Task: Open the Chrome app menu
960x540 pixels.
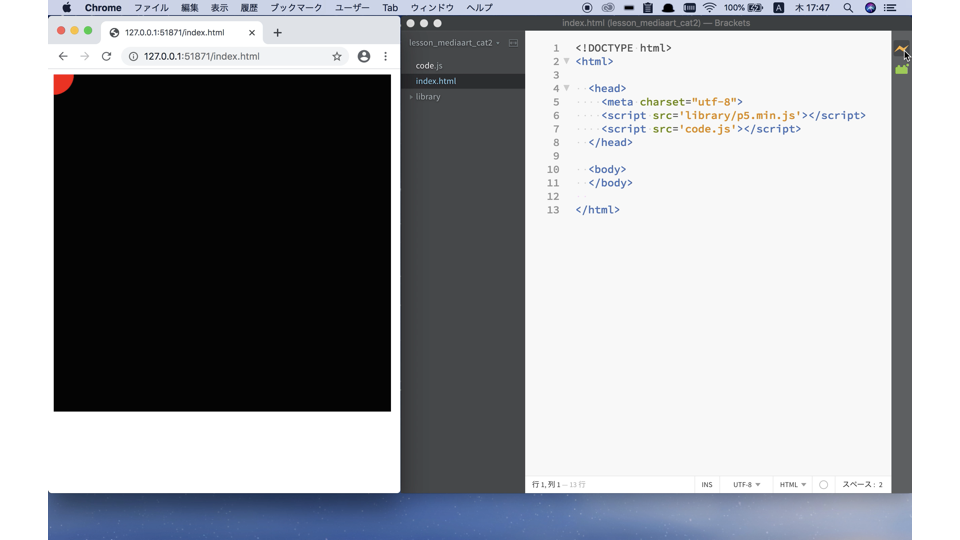Action: 103,8
